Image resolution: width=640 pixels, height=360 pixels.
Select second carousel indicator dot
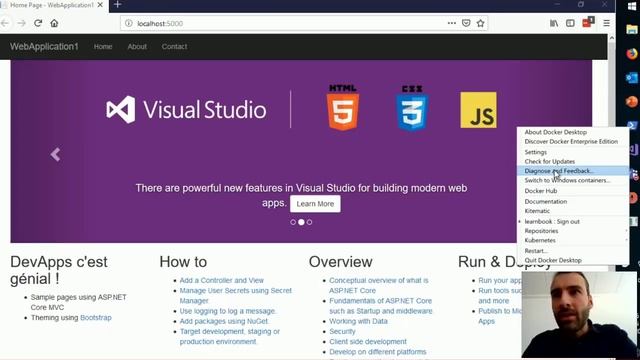click(301, 222)
